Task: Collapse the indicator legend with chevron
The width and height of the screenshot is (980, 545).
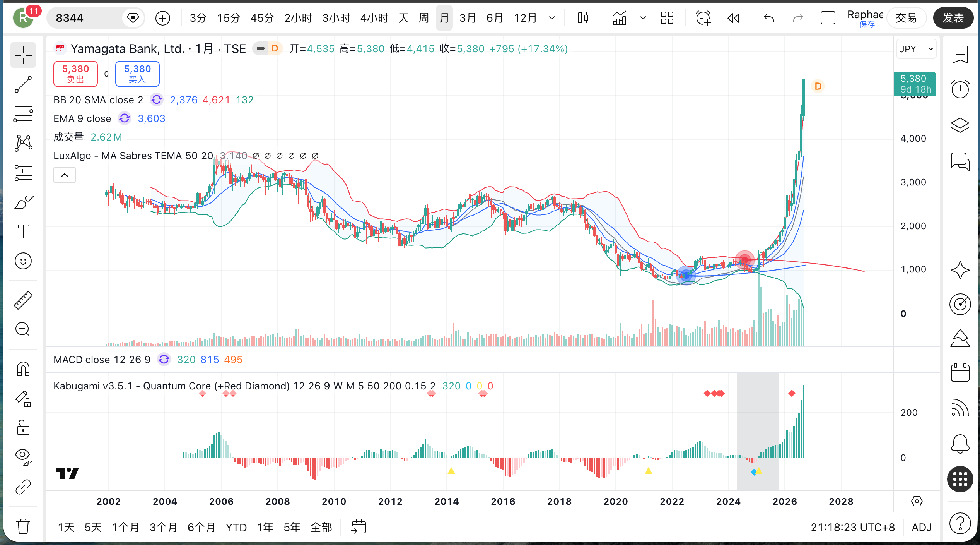Action: (x=65, y=175)
